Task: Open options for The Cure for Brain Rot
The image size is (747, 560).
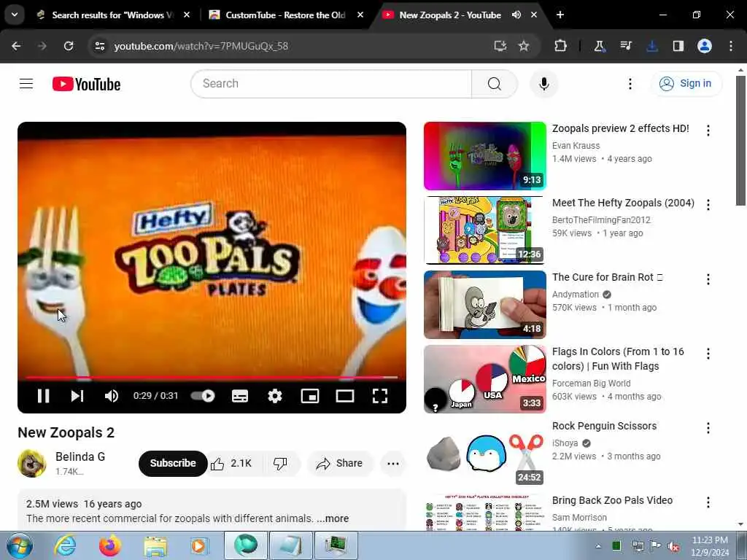Action: [x=708, y=279]
